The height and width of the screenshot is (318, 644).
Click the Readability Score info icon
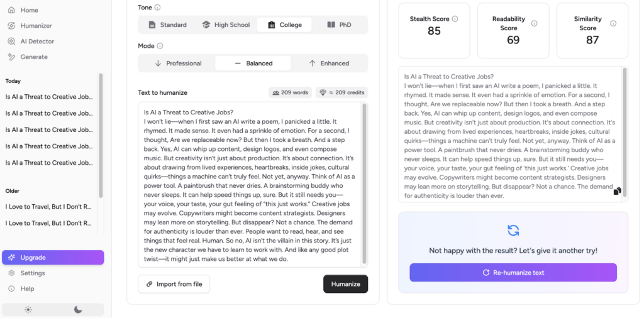point(534,23)
